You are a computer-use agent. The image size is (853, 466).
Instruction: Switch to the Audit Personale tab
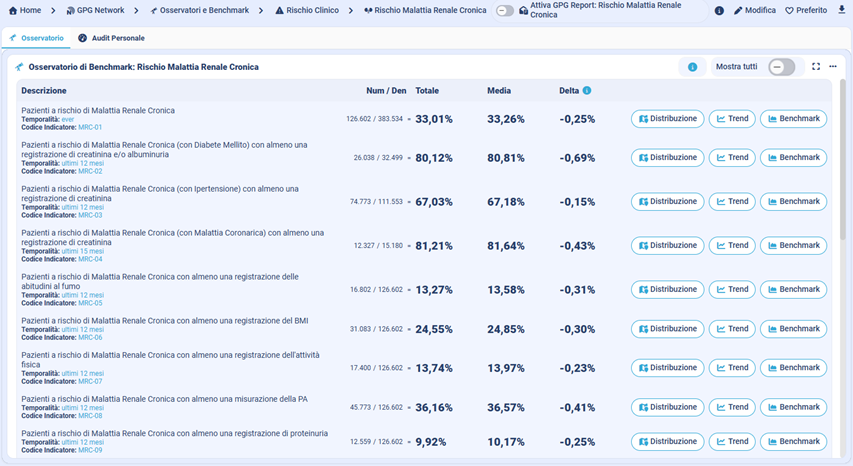[111, 38]
